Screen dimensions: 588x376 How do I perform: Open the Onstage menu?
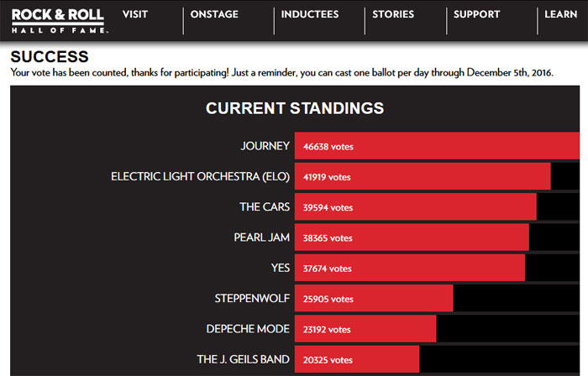click(x=214, y=14)
